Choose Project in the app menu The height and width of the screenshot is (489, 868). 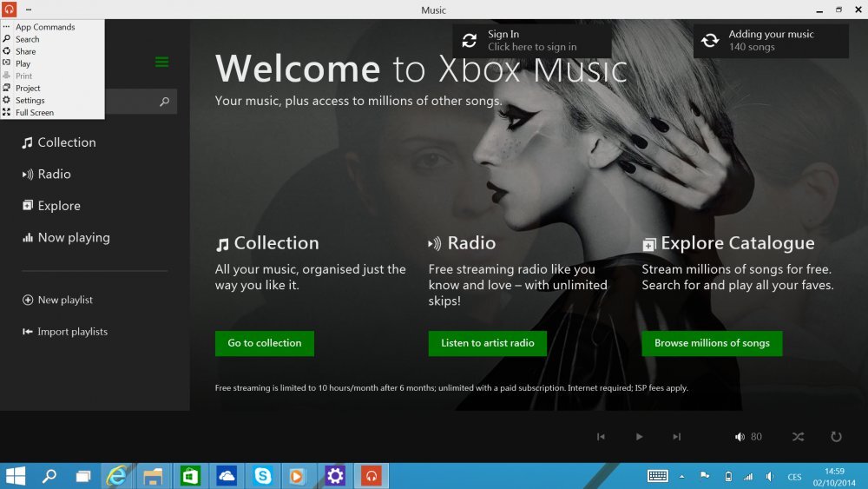click(x=28, y=88)
